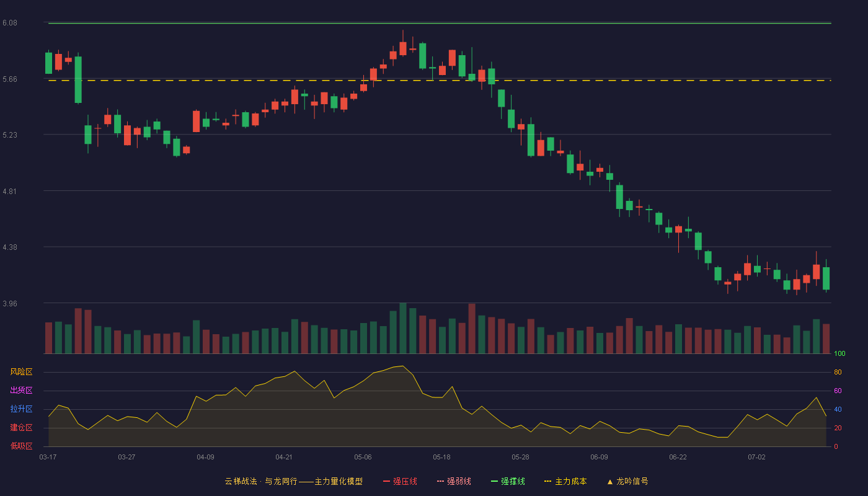
Task: Click the 05-28 date label
Action: tap(520, 457)
